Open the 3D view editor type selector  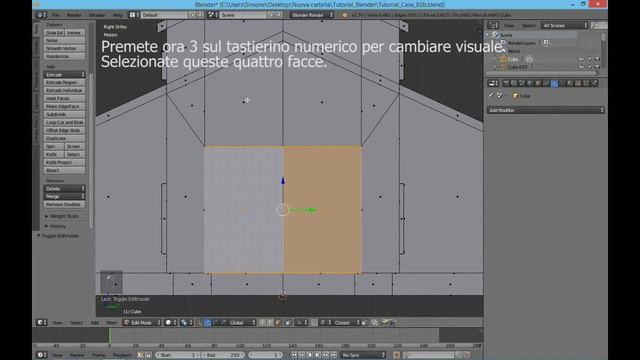tap(41, 322)
